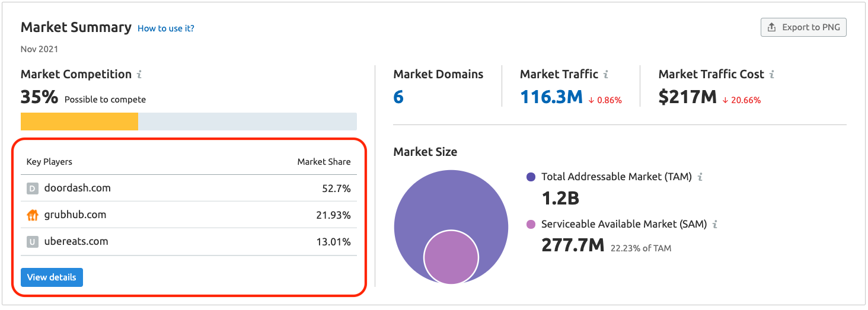Click info icon next to Market Competition
Viewport: 868px width, 310px height.
point(139,75)
